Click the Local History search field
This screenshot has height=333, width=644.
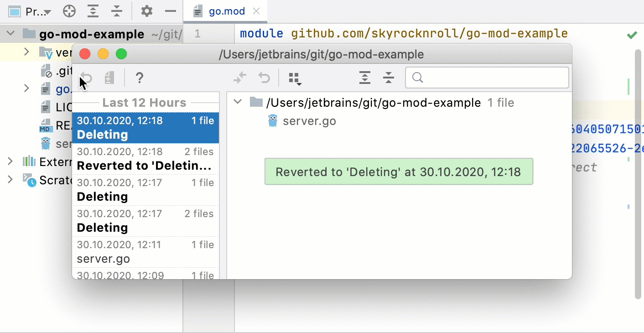click(x=487, y=78)
